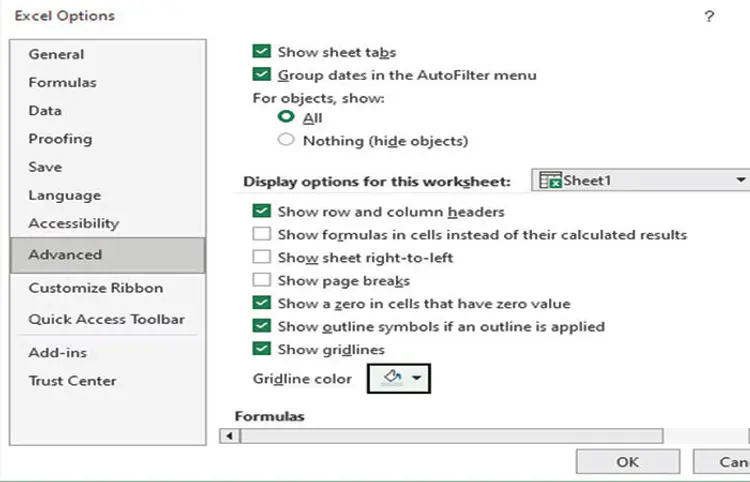The height and width of the screenshot is (482, 750).
Task: Enable Show page breaks checkbox
Action: click(262, 281)
